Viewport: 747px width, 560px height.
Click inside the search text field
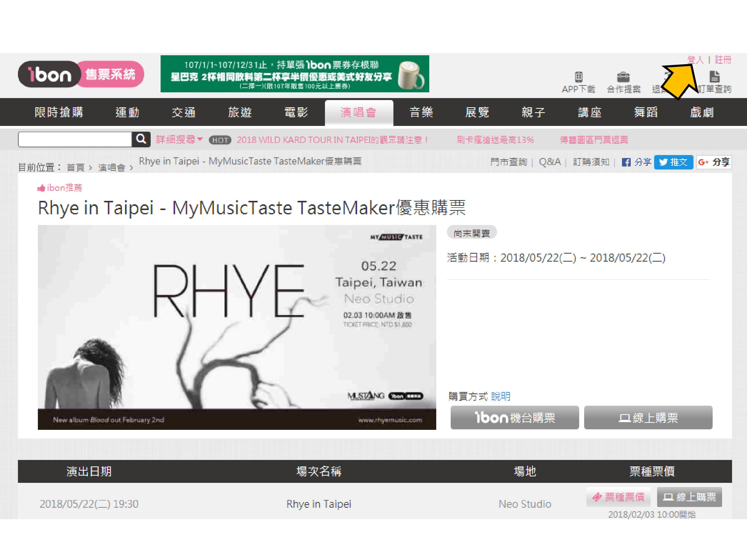point(75,139)
